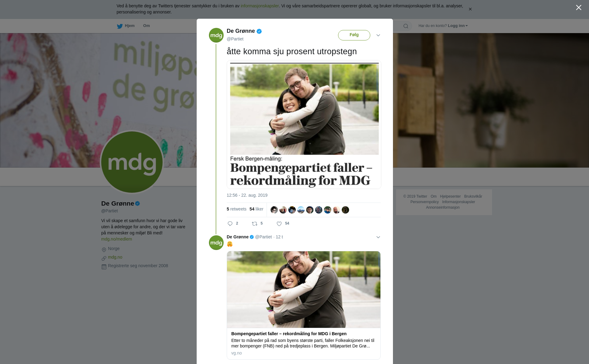Close the tweet overlay with the large X
Image resolution: width=589 pixels, height=364 pixels.
(579, 8)
